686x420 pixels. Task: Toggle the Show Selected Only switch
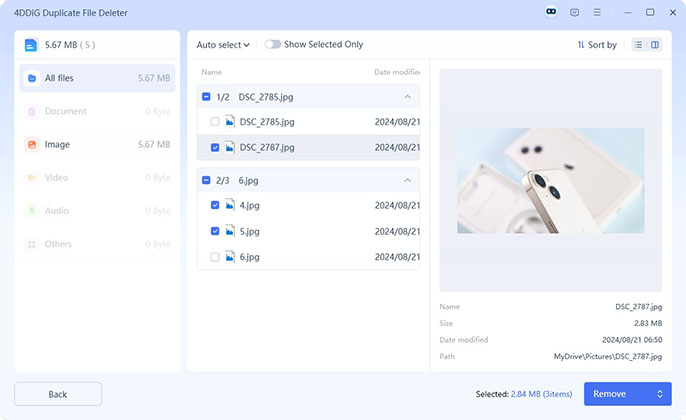click(273, 44)
